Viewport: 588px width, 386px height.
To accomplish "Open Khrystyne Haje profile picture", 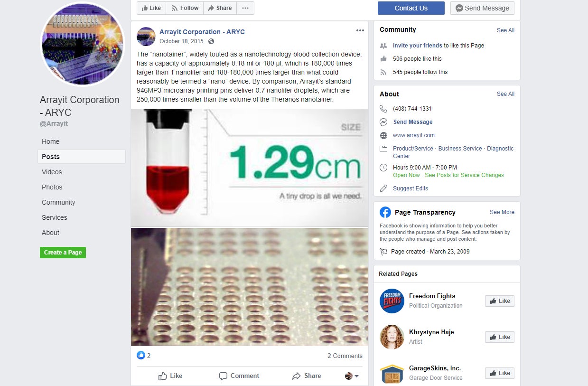I will [x=392, y=337].
